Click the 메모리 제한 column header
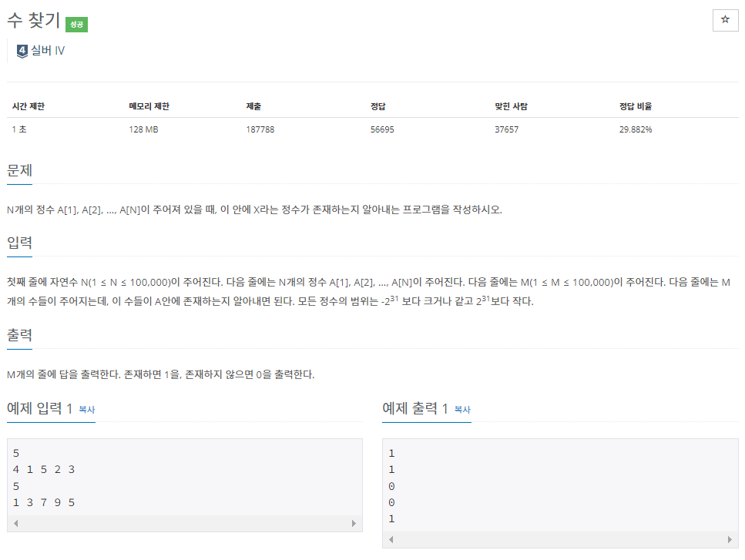Image resolution: width=745 pixels, height=560 pixels. point(149,106)
